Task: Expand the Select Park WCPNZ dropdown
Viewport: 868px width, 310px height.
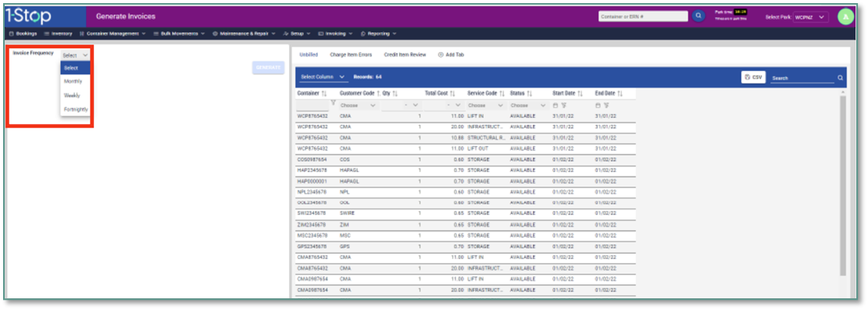Action: pyautogui.click(x=810, y=17)
